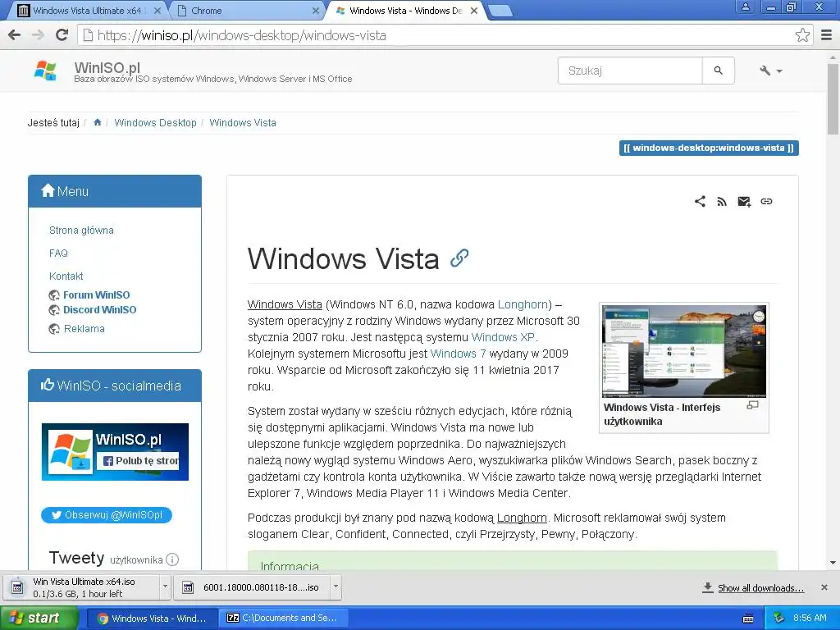Click the WinISO.pl Facebook banner logo
The image size is (840, 630).
tap(71, 452)
